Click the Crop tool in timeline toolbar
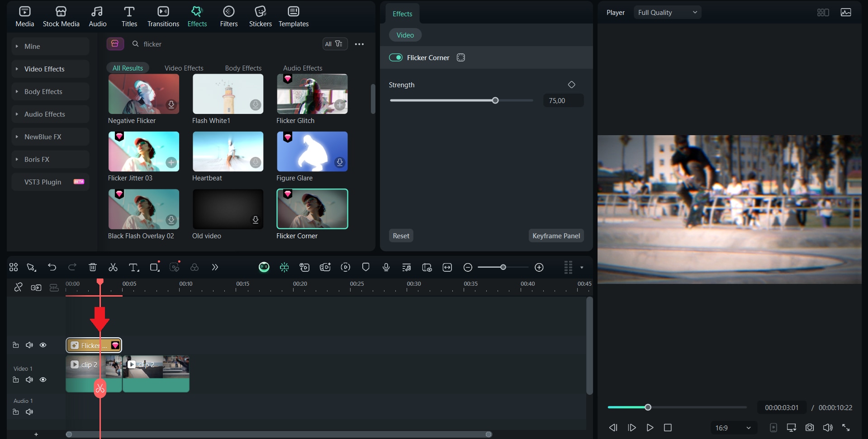 pyautogui.click(x=155, y=267)
